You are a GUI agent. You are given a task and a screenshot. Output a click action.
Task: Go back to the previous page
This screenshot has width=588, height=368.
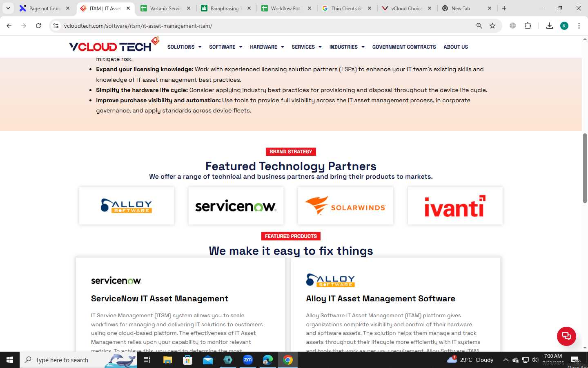9,26
